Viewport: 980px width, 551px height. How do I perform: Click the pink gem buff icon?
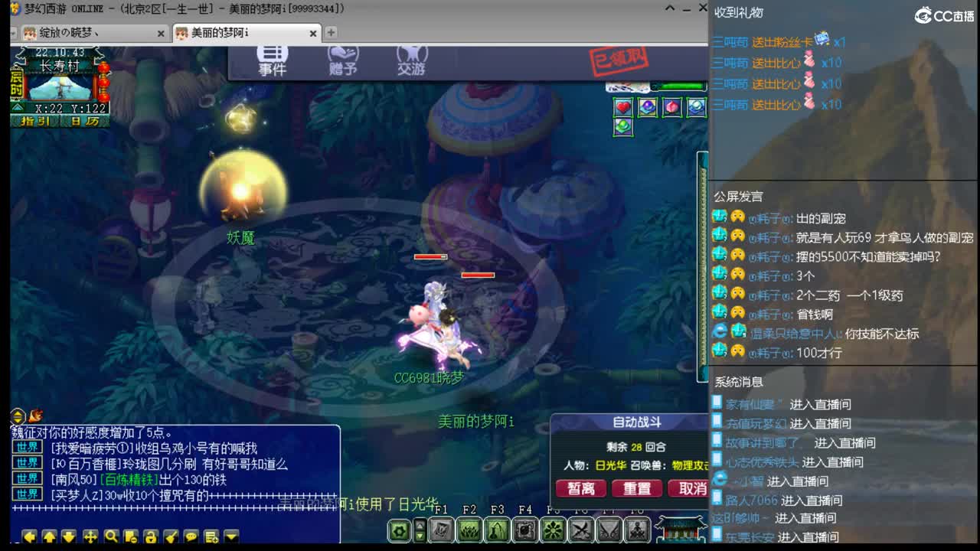click(x=672, y=107)
